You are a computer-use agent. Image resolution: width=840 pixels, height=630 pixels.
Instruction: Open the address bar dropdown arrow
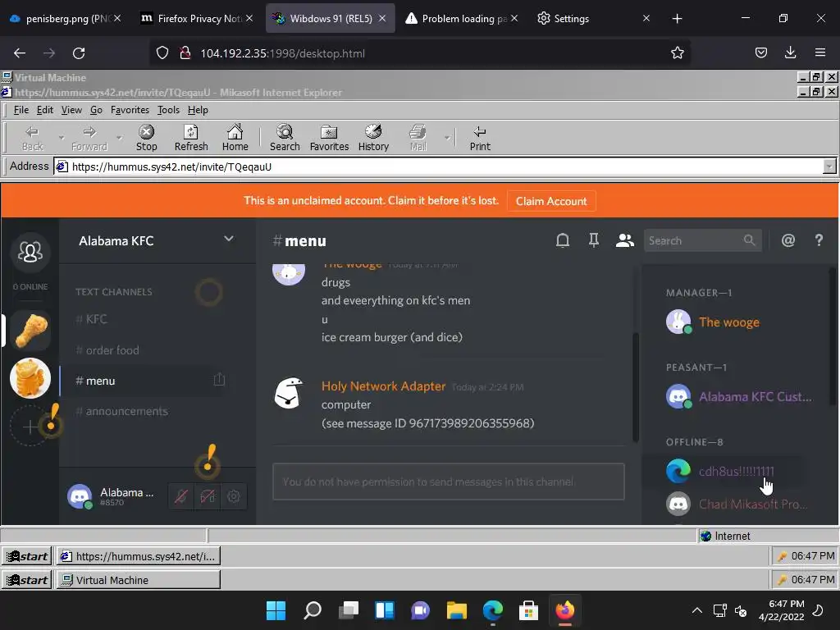pyautogui.click(x=829, y=167)
